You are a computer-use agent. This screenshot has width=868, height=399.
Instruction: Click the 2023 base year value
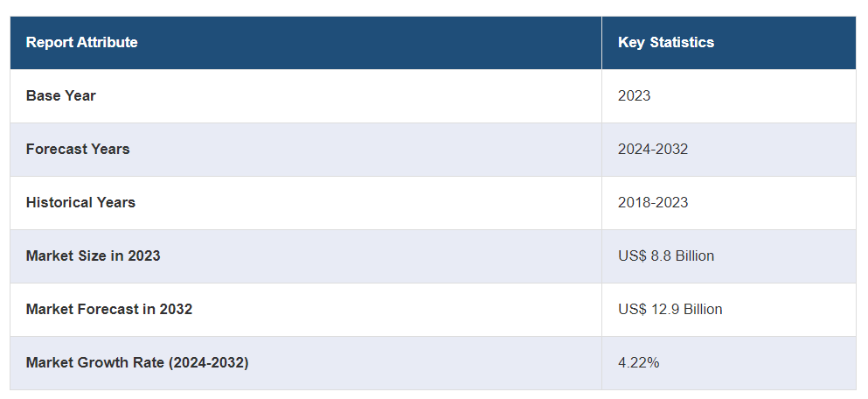[x=634, y=95]
